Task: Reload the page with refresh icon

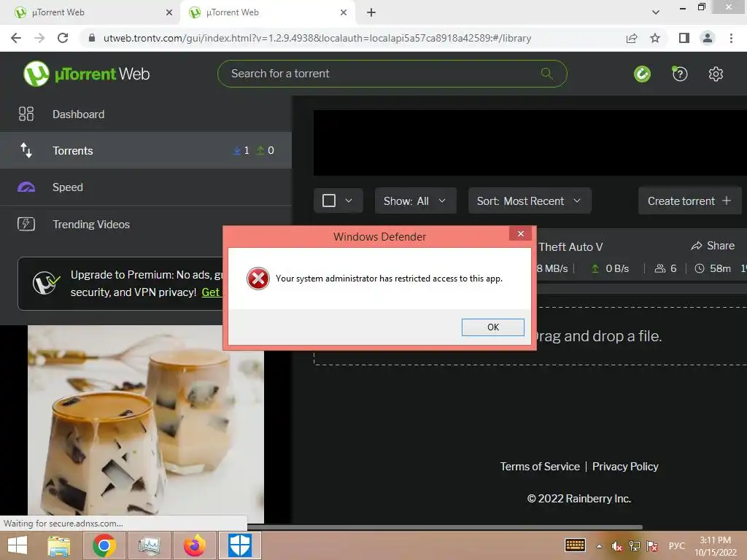Action: 63,38
